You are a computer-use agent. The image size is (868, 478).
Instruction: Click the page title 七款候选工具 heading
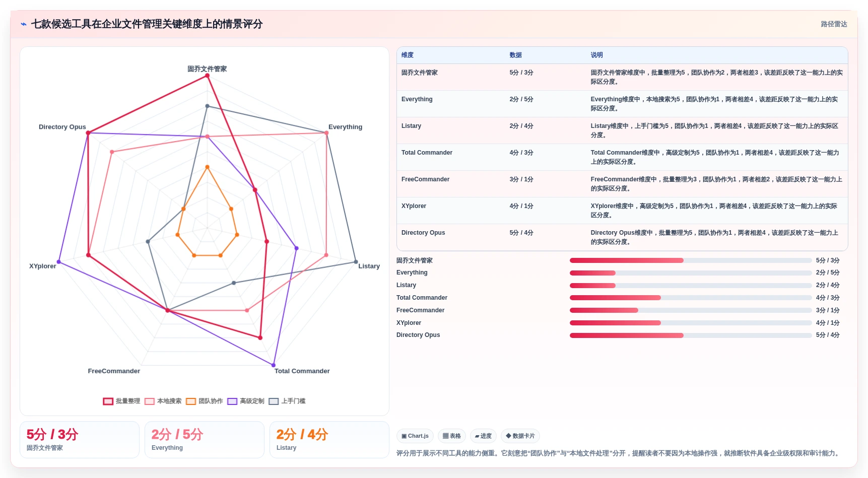147,24
